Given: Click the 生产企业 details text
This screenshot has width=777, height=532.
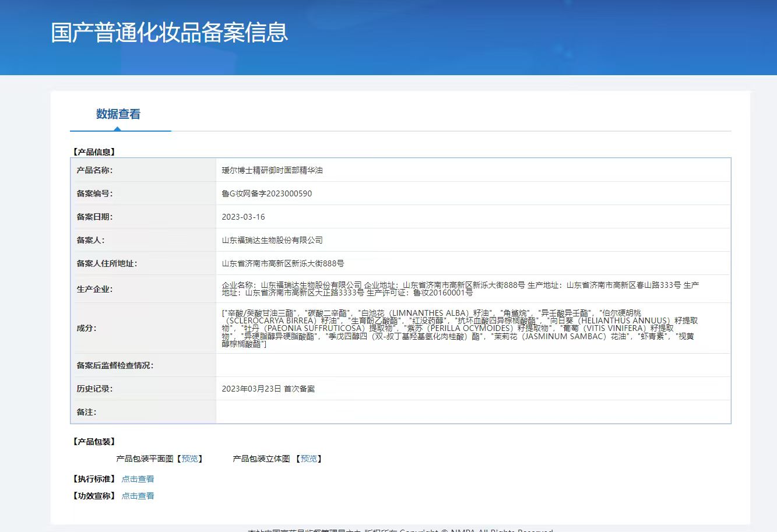Looking at the screenshot, I should [x=460, y=289].
